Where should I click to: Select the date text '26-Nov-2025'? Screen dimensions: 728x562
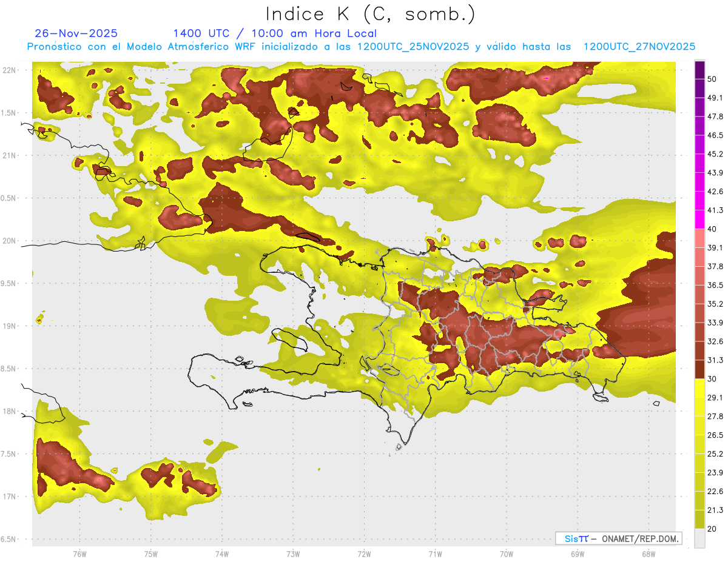click(76, 33)
